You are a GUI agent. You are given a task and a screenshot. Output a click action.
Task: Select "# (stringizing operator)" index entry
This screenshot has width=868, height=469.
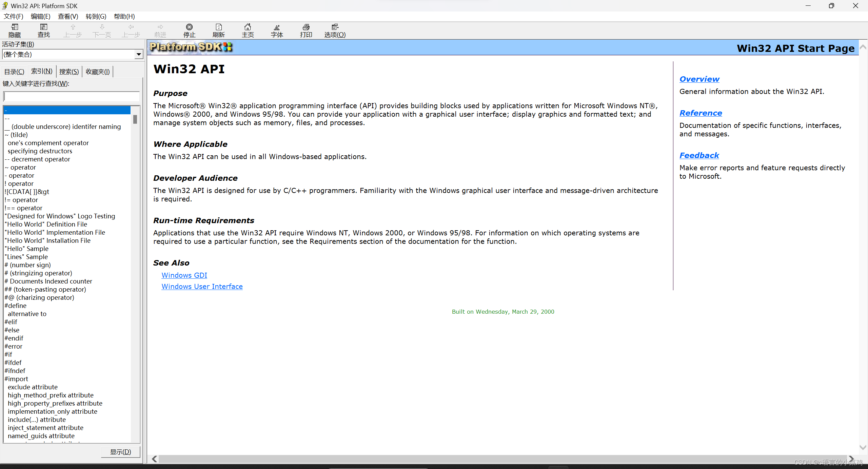(38, 273)
